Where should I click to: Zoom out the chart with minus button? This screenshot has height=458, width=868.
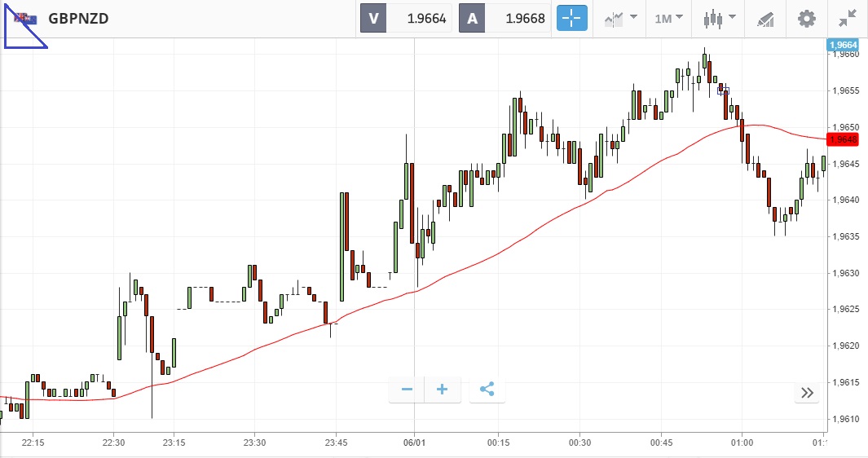407,390
